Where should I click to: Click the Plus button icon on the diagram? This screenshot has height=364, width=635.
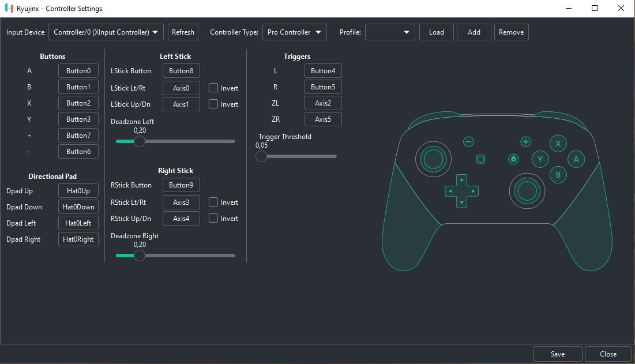525,141
